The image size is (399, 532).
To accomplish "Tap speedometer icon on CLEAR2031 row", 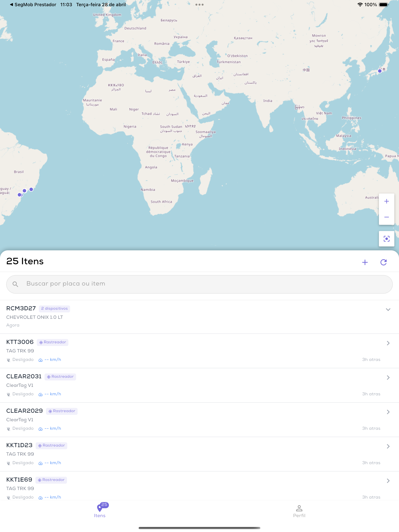I will point(40,394).
